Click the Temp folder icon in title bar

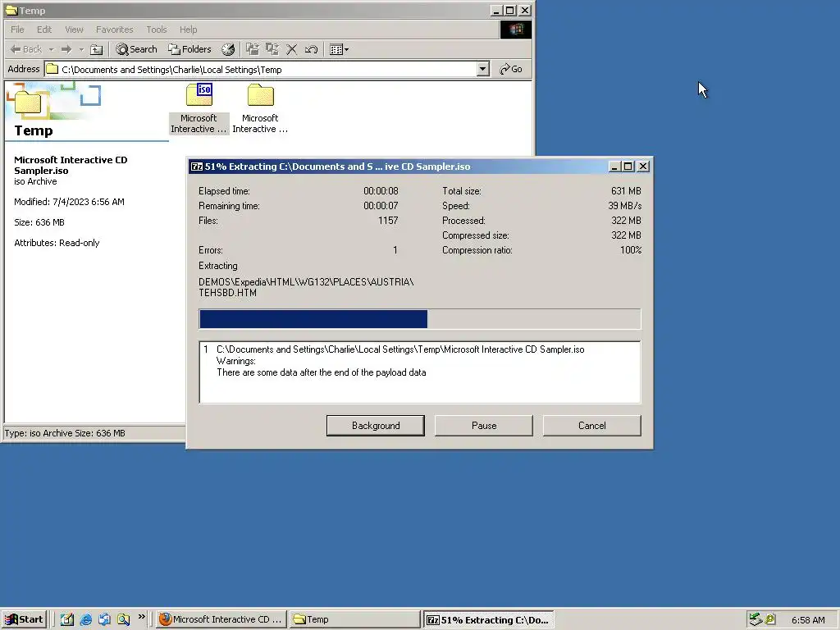11,10
